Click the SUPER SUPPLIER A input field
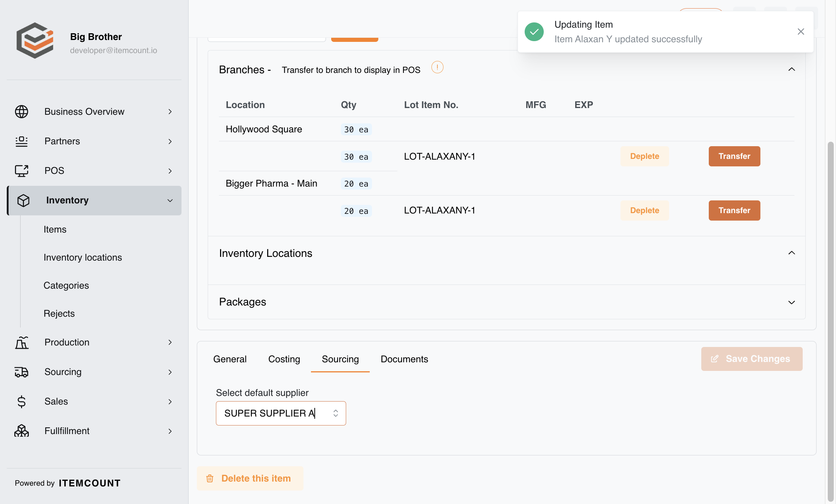Image resolution: width=836 pixels, height=504 pixels. pos(281,413)
